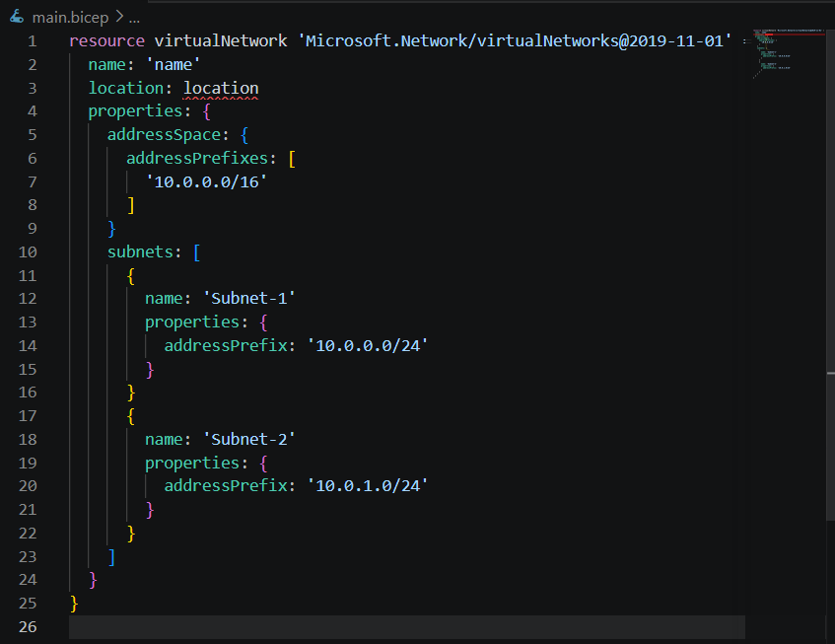Place cursor on empty line 26
This screenshot has width=835, height=644.
tap(394, 626)
